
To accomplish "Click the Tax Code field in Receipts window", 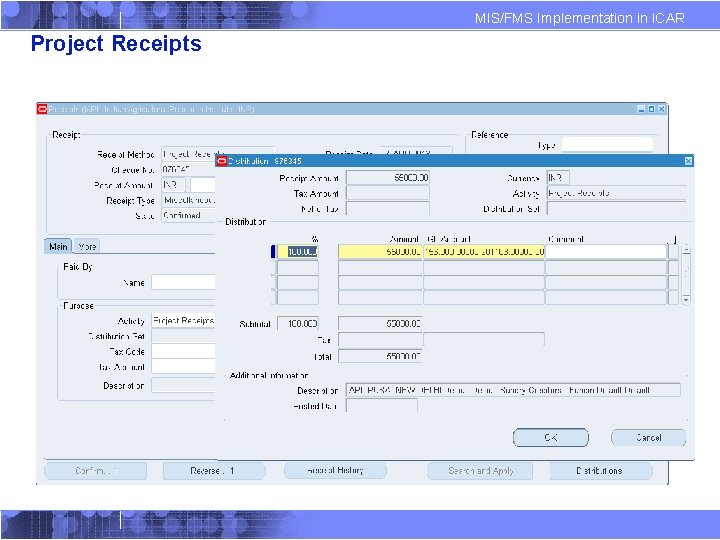I will click(183, 351).
